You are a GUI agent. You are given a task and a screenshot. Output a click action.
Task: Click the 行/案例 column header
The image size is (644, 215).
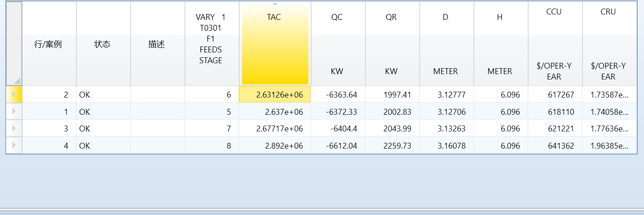point(49,44)
